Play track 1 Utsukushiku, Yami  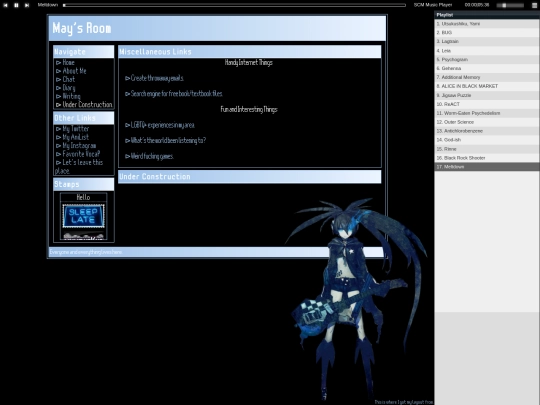pyautogui.click(x=487, y=24)
